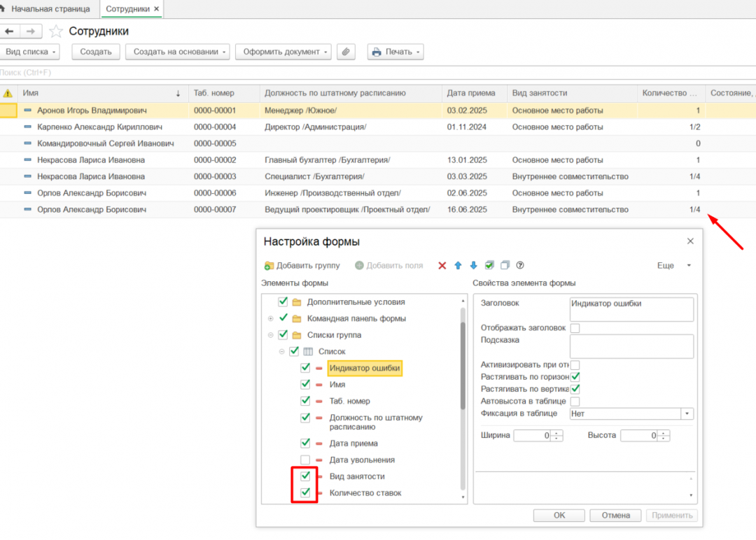Uncheck the Дата приема element checkbox
The width and height of the screenshot is (756, 540).
(305, 443)
